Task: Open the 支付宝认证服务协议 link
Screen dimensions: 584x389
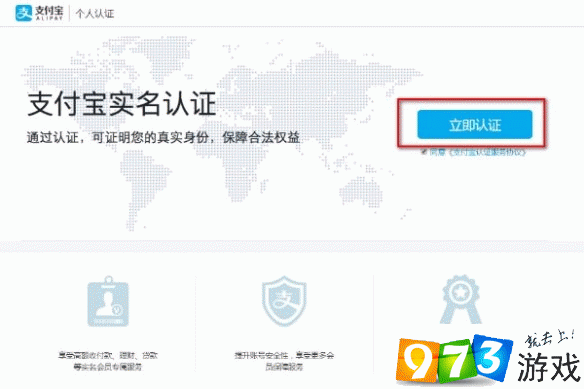Action: (487, 152)
